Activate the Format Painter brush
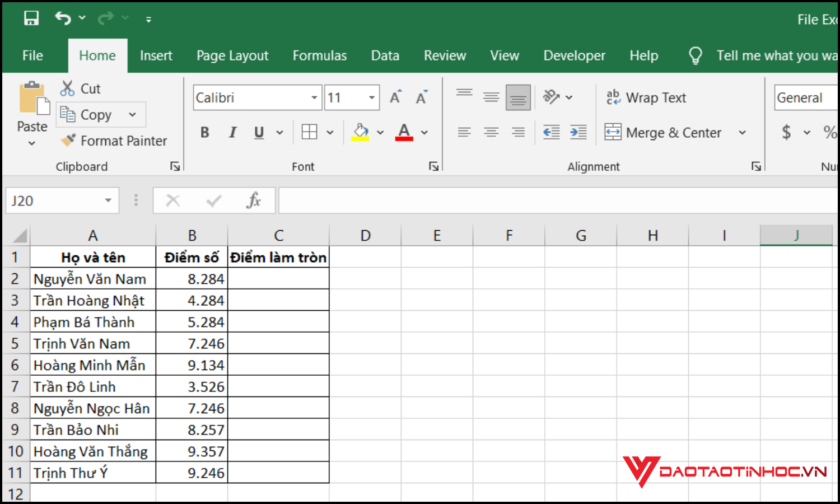 tap(68, 141)
